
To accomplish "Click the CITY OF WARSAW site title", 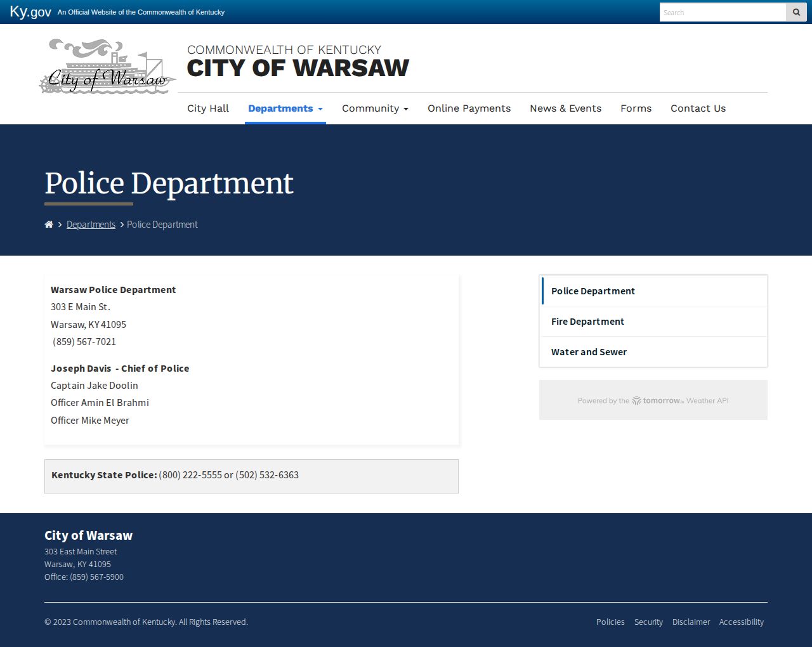I will (298, 68).
